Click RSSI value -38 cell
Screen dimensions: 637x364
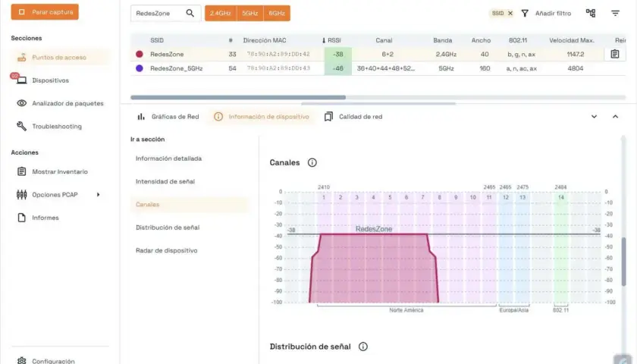[x=338, y=54]
